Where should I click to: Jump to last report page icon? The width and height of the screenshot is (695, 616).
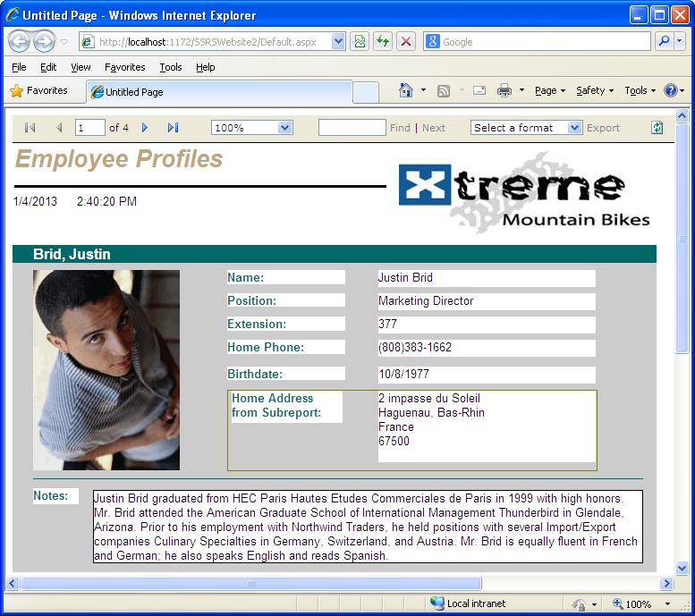(x=173, y=128)
